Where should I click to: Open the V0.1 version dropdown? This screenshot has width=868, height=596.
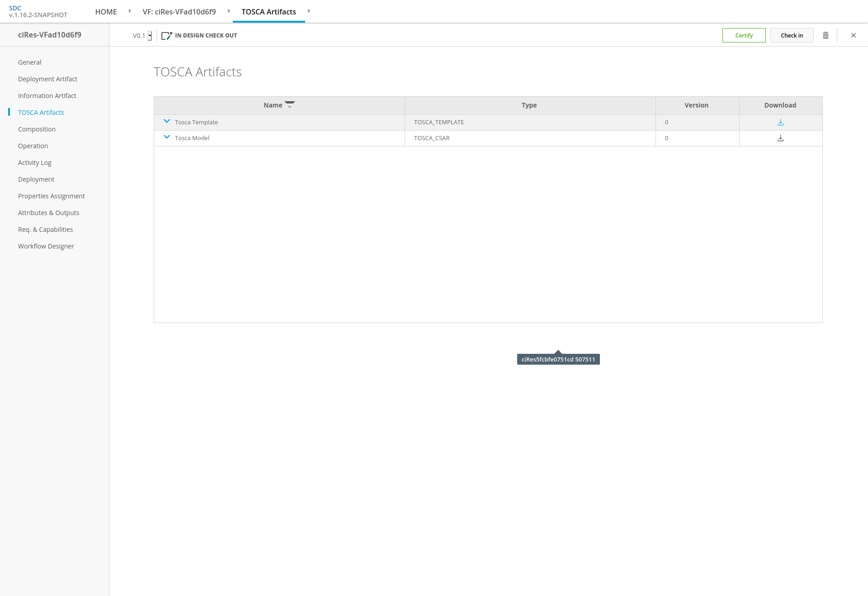[x=150, y=36]
